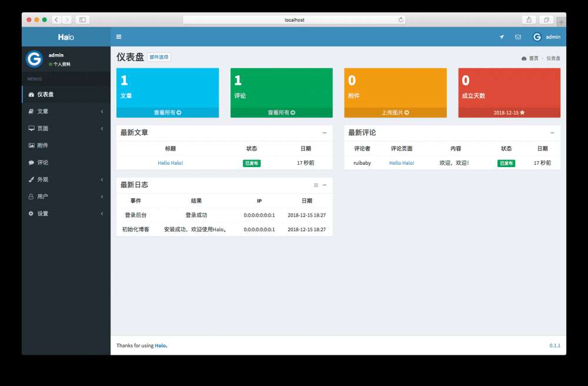588x386 pixels.
Task: Toggle the Safari sidebar button
Action: (x=82, y=19)
